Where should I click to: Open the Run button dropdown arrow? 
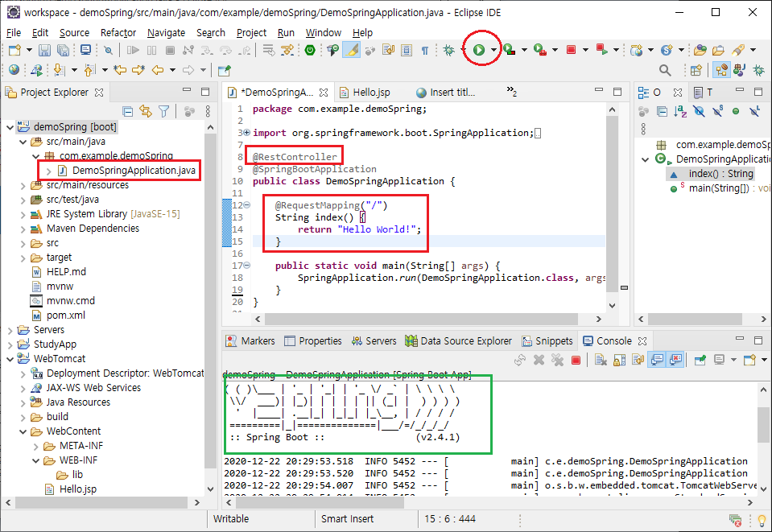[x=493, y=51]
